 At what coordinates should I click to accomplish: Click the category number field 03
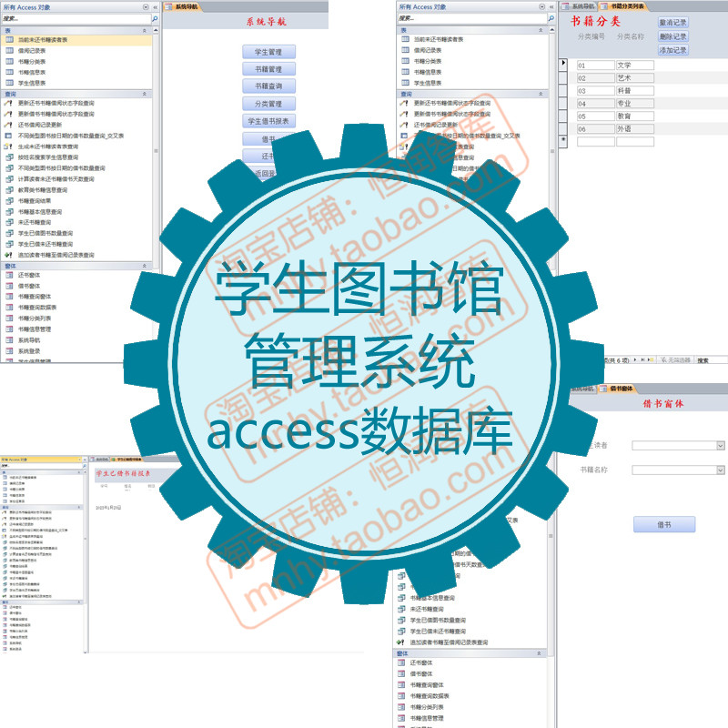596,90
